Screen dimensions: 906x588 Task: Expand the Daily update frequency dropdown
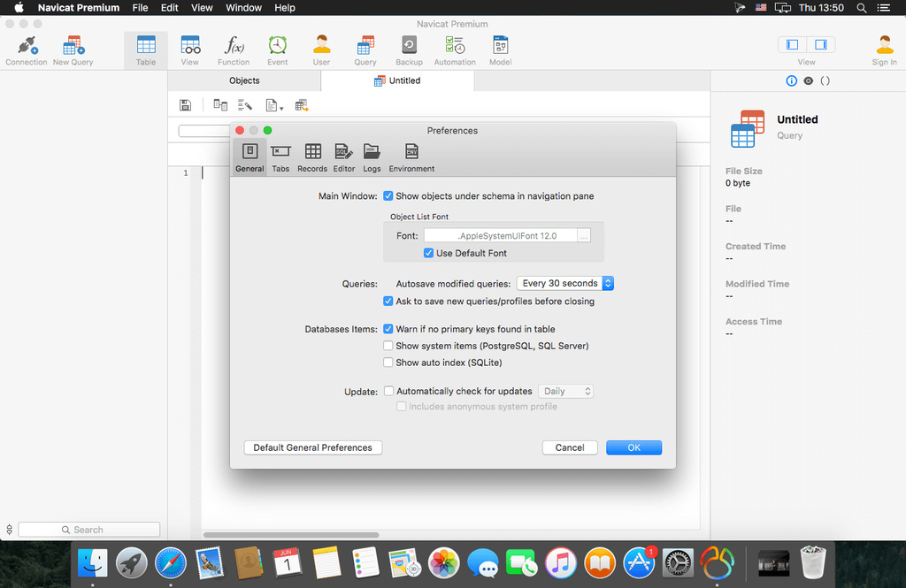[x=566, y=391]
